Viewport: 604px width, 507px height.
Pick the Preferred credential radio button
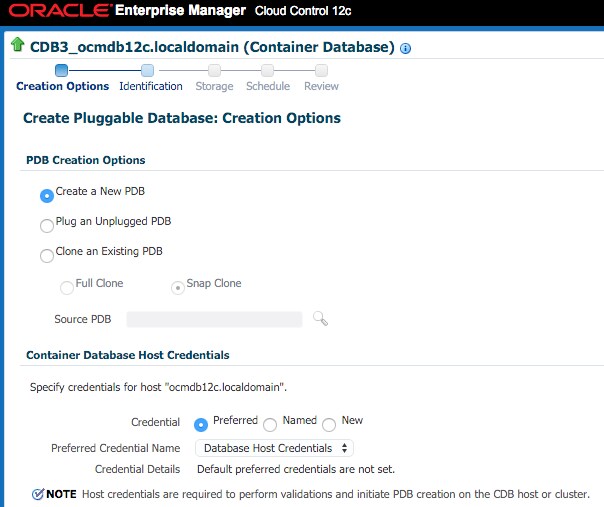coord(201,424)
